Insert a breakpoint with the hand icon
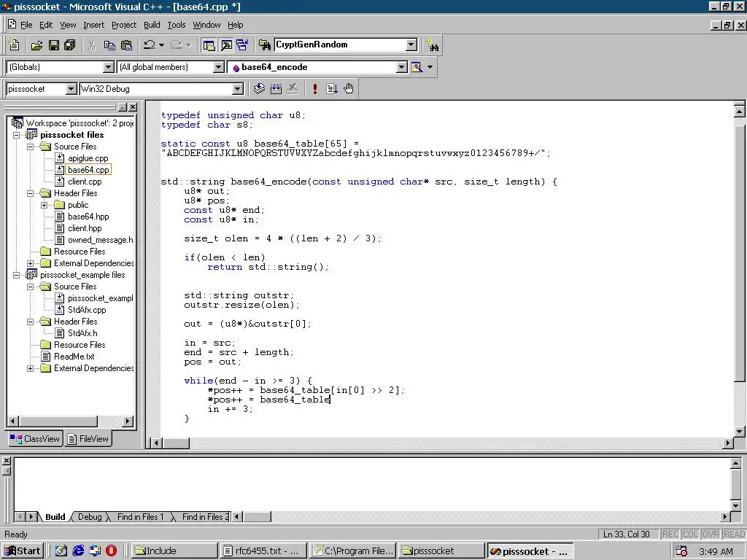Screen dimensions: 747x560 [x=349, y=88]
